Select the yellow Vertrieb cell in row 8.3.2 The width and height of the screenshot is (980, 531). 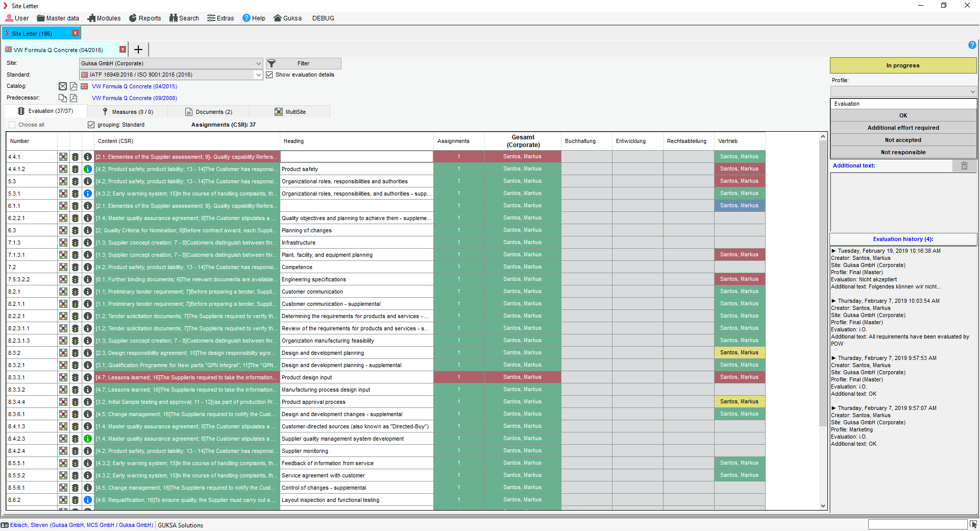coord(740,352)
